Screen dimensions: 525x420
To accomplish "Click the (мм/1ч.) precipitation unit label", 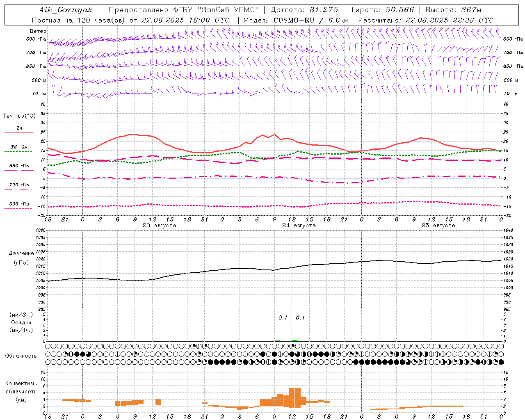I will point(21,330).
